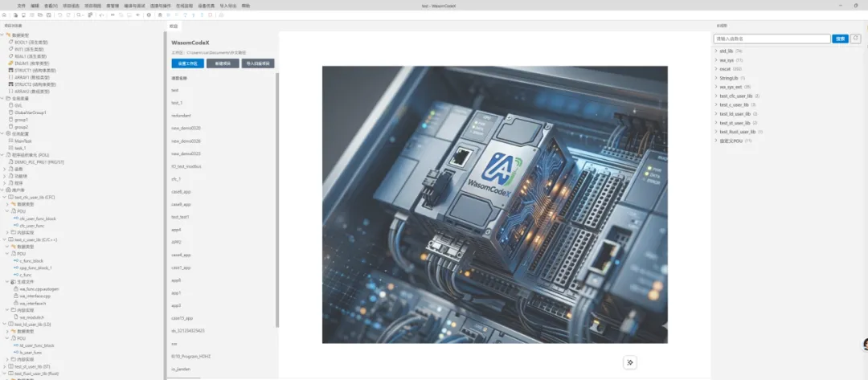Open project case13_app from list
The width and height of the screenshot is (868, 380).
(182, 318)
